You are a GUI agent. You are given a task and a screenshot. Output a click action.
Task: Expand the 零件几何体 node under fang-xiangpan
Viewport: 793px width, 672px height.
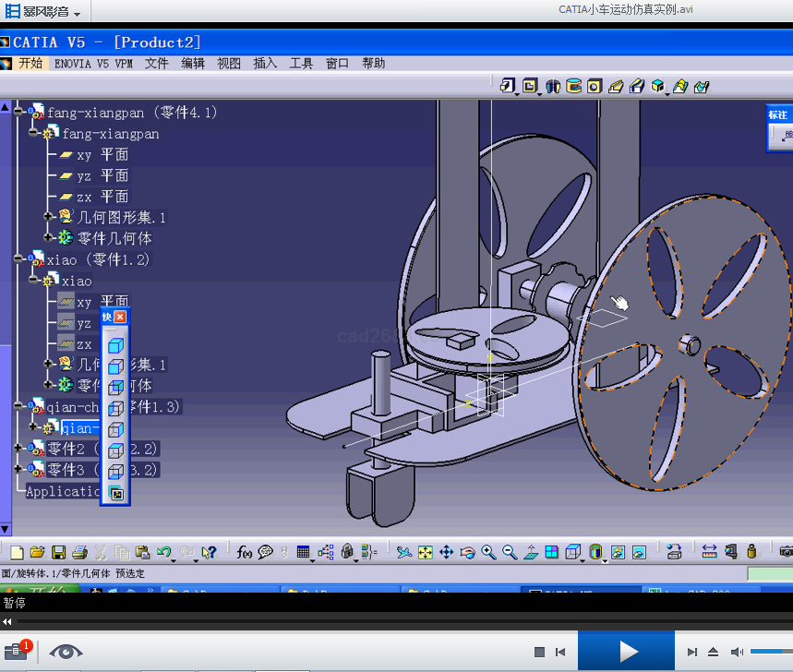(50, 238)
